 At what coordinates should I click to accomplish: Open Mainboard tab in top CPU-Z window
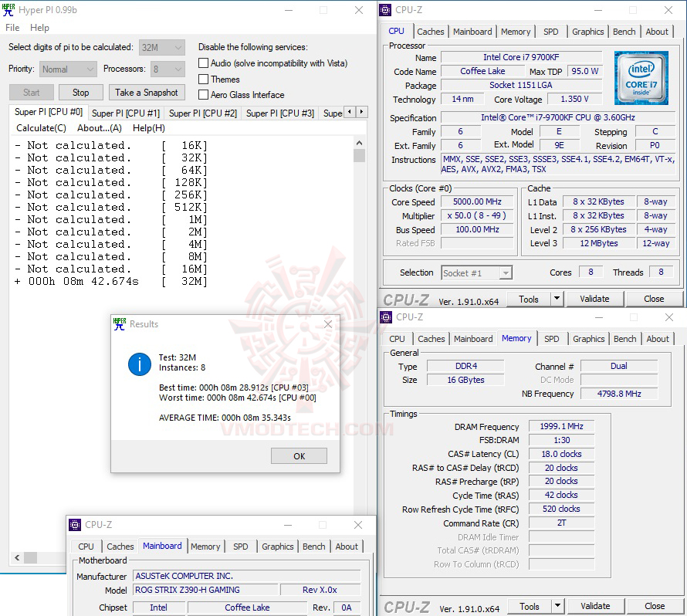click(472, 32)
